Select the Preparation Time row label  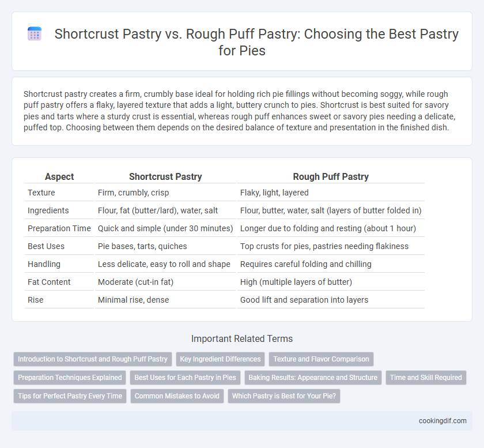point(59,228)
